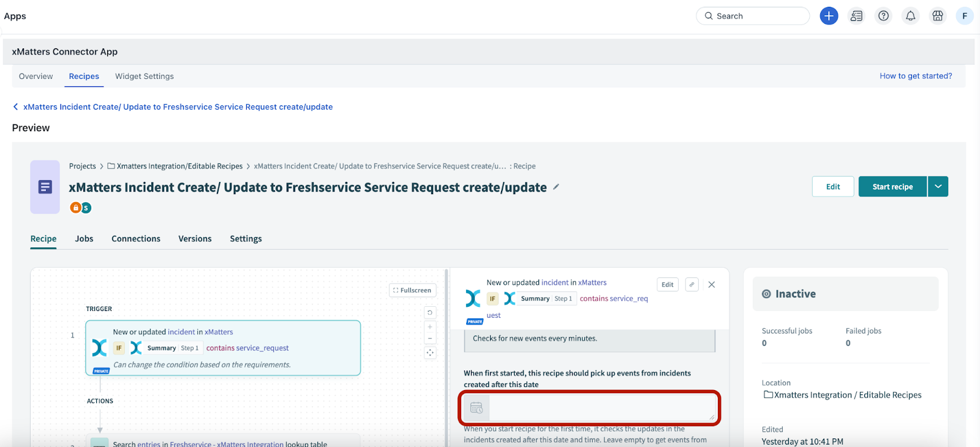Select the Recipe tab
This screenshot has height=447, width=980.
[43, 239]
